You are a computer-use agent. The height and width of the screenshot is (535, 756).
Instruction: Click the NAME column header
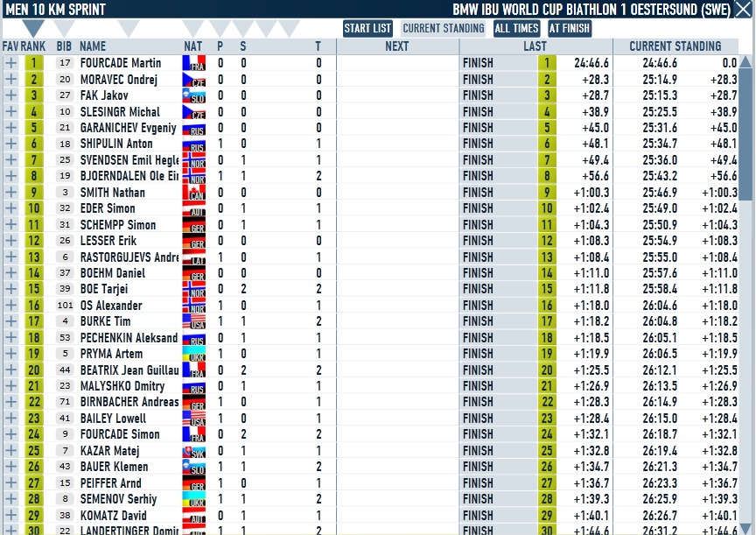point(93,46)
